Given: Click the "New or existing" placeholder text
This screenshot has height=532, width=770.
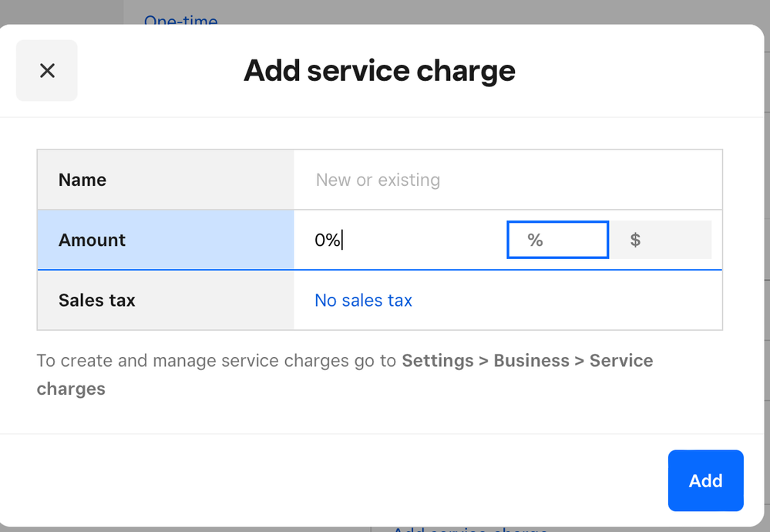Looking at the screenshot, I should [x=378, y=180].
